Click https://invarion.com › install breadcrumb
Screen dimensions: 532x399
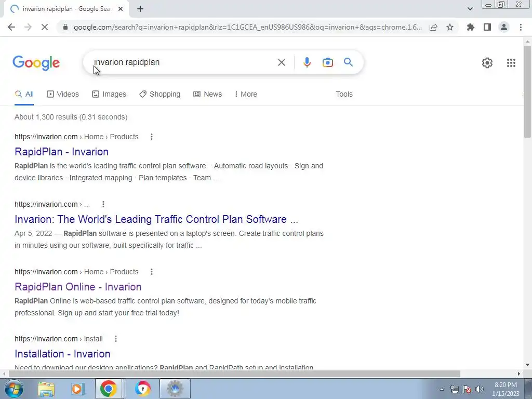click(59, 339)
